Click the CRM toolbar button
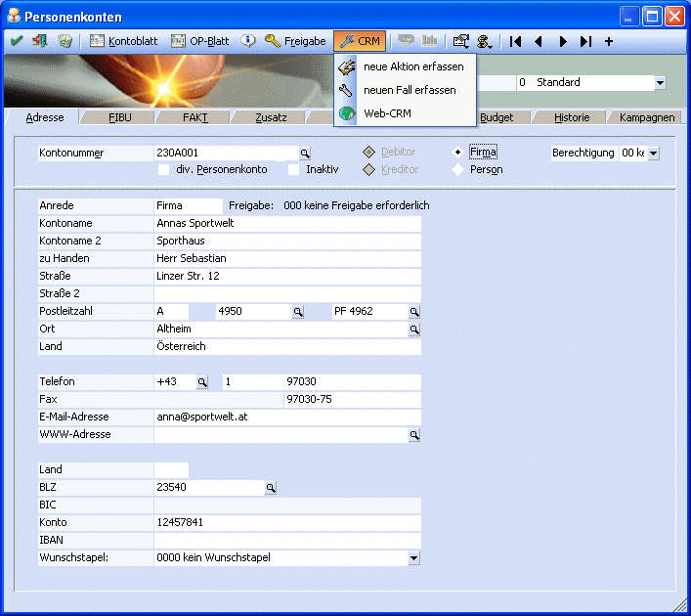Viewport: 691px width, 616px height. pyautogui.click(x=360, y=41)
